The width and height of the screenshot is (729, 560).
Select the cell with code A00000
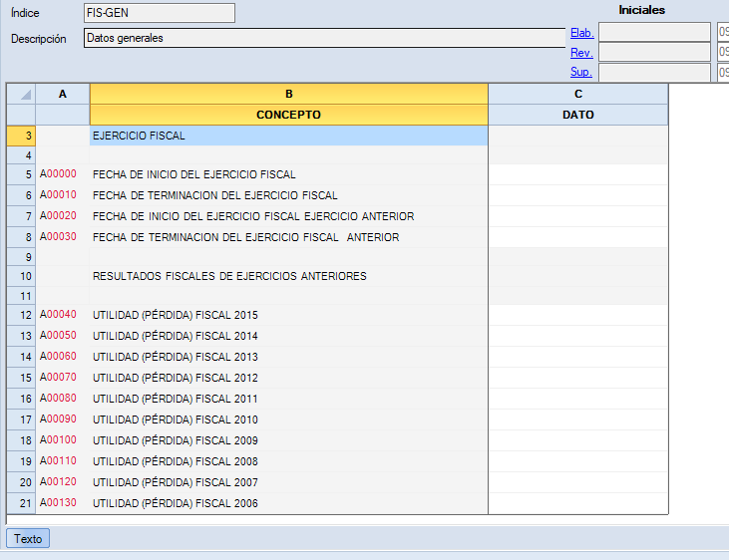click(x=63, y=174)
